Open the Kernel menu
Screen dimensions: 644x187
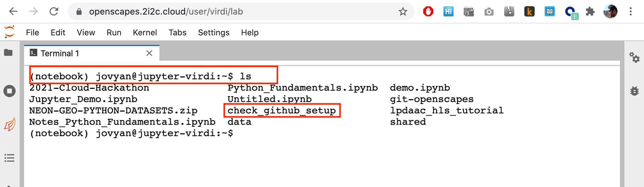(x=145, y=33)
